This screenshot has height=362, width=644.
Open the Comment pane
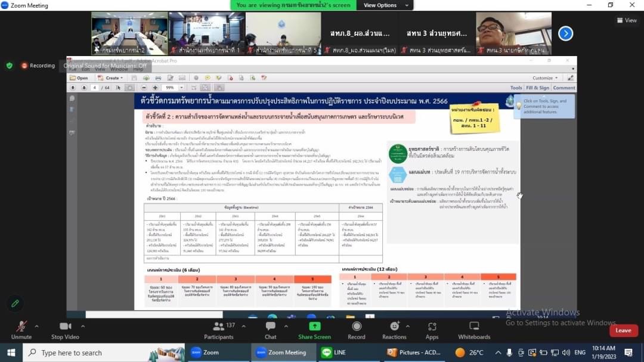564,88
